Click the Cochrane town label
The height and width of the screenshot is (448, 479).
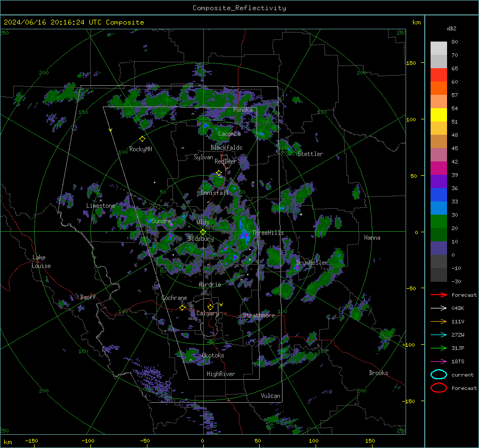pos(174,298)
